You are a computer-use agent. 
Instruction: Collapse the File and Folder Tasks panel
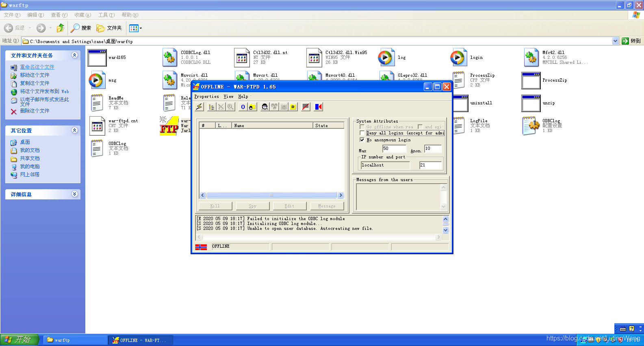75,55
